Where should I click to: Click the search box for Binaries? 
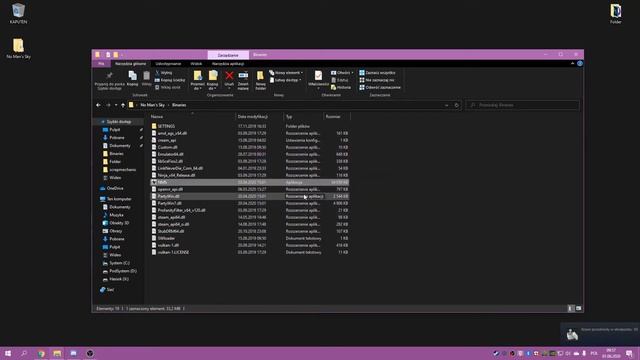pyautogui.click(x=522, y=105)
